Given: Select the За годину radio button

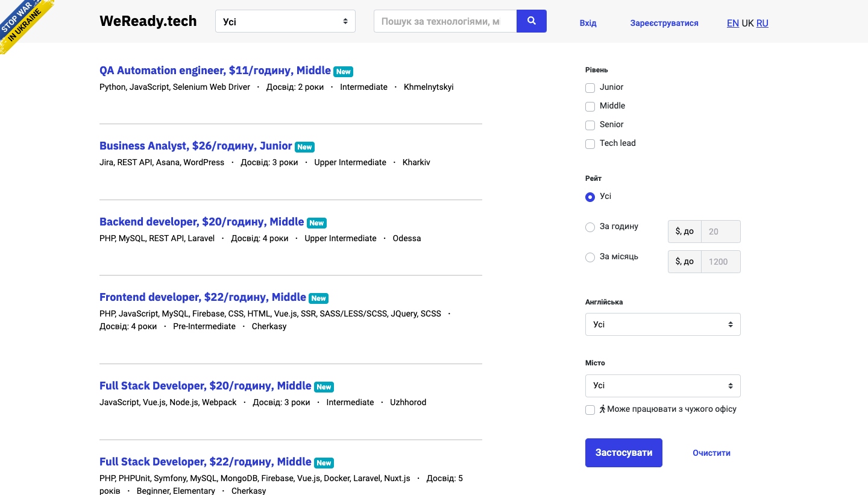Looking at the screenshot, I should coord(590,227).
